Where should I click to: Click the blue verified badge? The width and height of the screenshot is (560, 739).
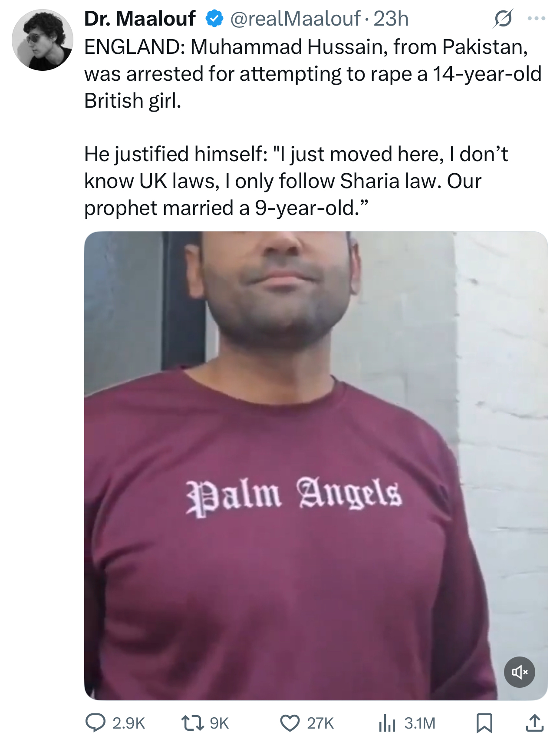(214, 19)
